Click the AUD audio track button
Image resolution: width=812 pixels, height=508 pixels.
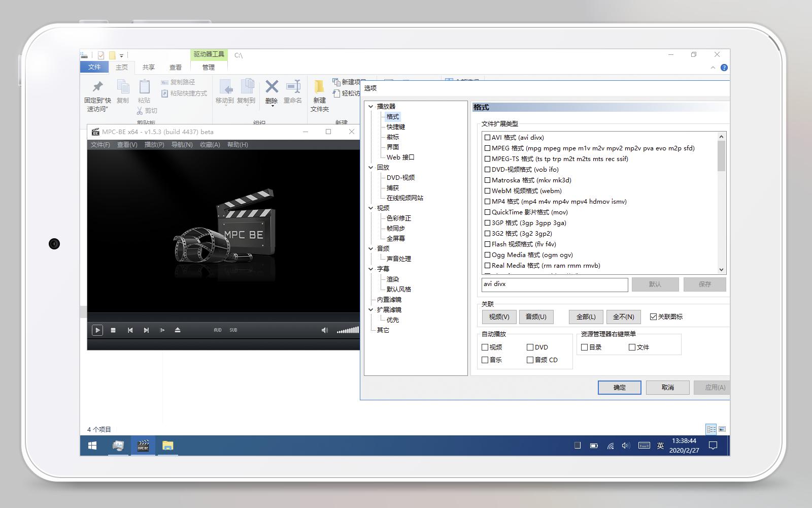pos(217,330)
